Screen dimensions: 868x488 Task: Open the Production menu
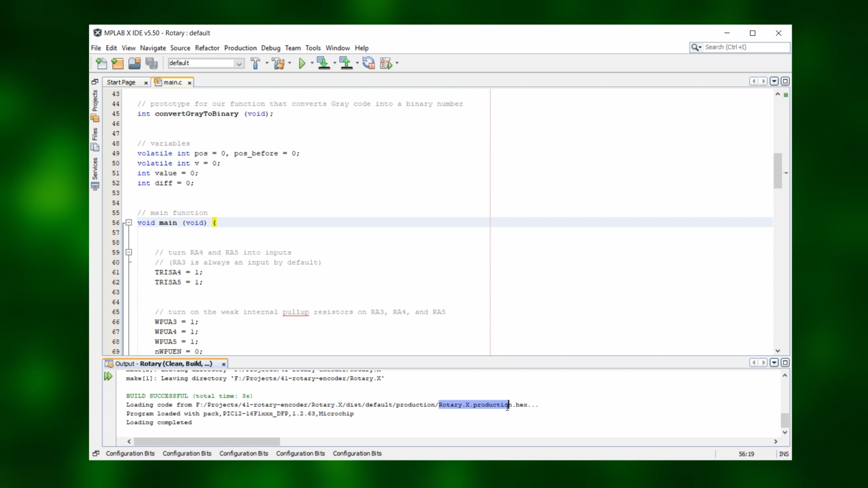click(x=240, y=48)
